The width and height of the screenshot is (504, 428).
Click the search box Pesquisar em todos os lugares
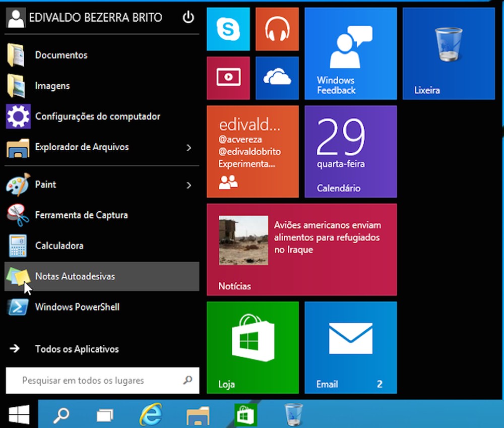(x=102, y=381)
